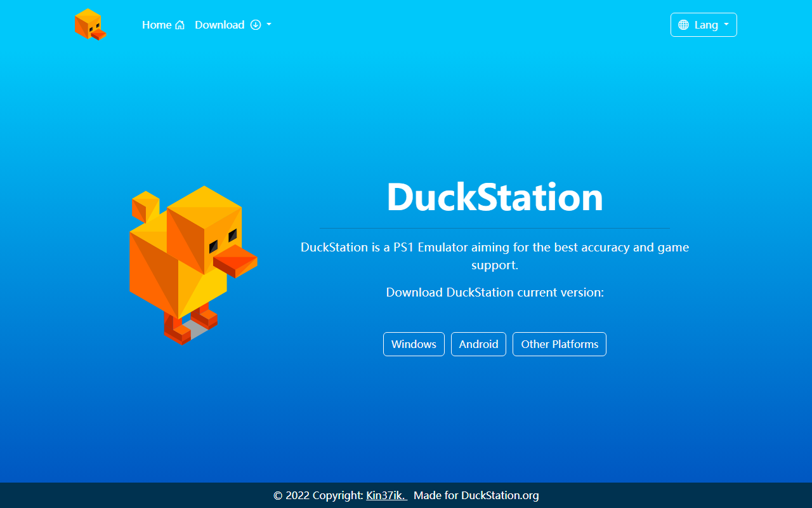This screenshot has height=508, width=812.
Task: Click the house icon beside Home
Action: (180, 25)
